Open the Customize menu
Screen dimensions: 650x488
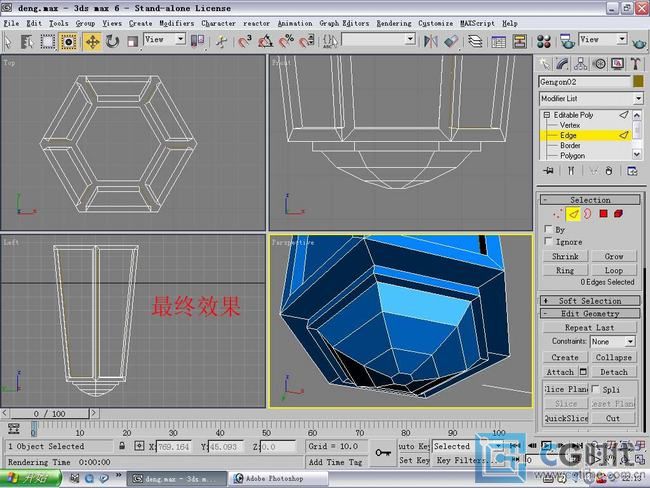435,23
